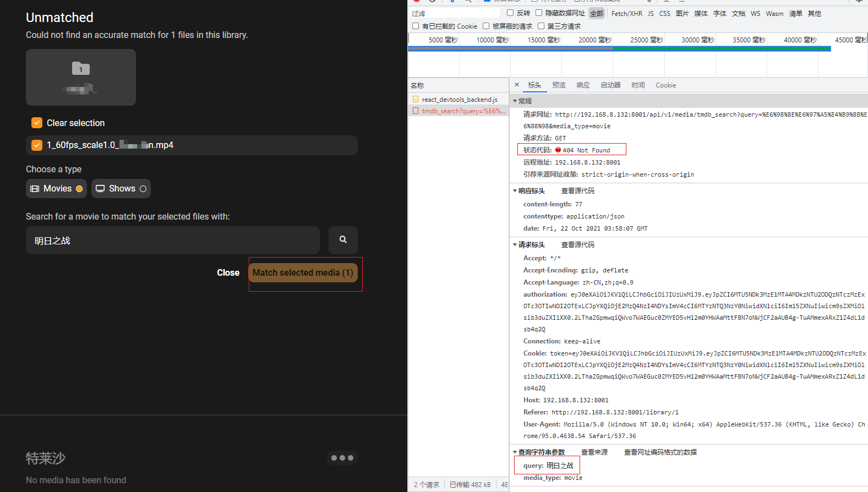Viewport: 868px width, 492px height.
Task: Uncheck the 1_60fps_scale1.0 mp4 file checkbox
Action: click(37, 145)
